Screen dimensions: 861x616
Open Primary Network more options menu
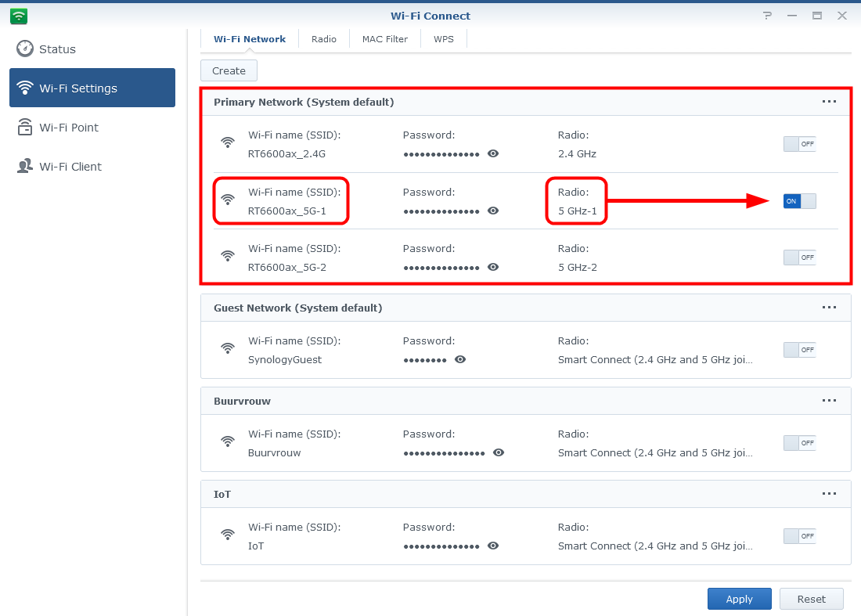click(829, 102)
